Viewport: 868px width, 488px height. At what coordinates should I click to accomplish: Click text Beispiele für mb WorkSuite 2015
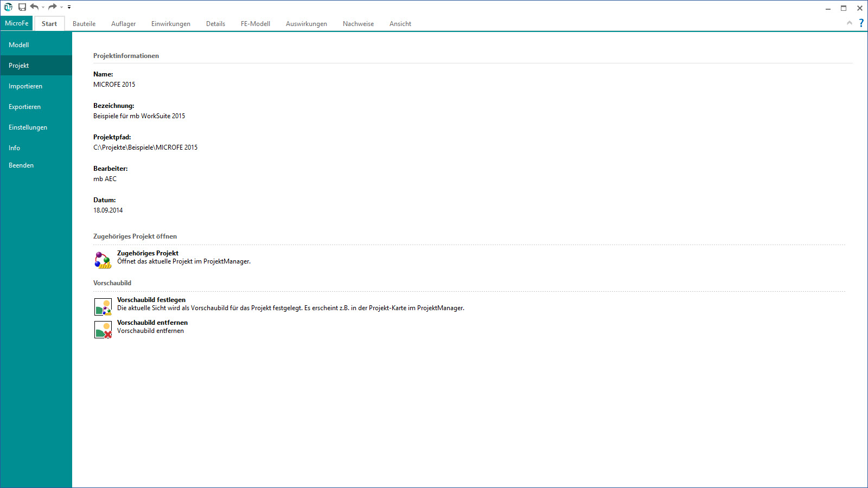(x=139, y=116)
